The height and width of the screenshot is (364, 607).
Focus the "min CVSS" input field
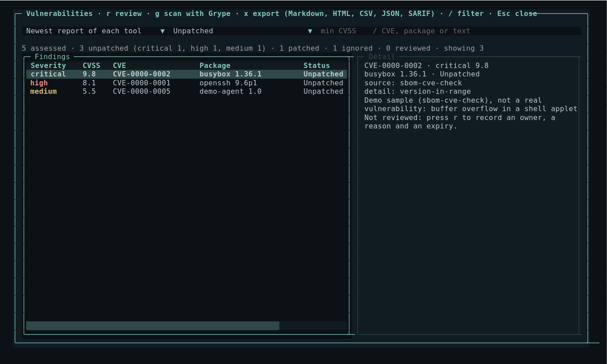(x=338, y=31)
